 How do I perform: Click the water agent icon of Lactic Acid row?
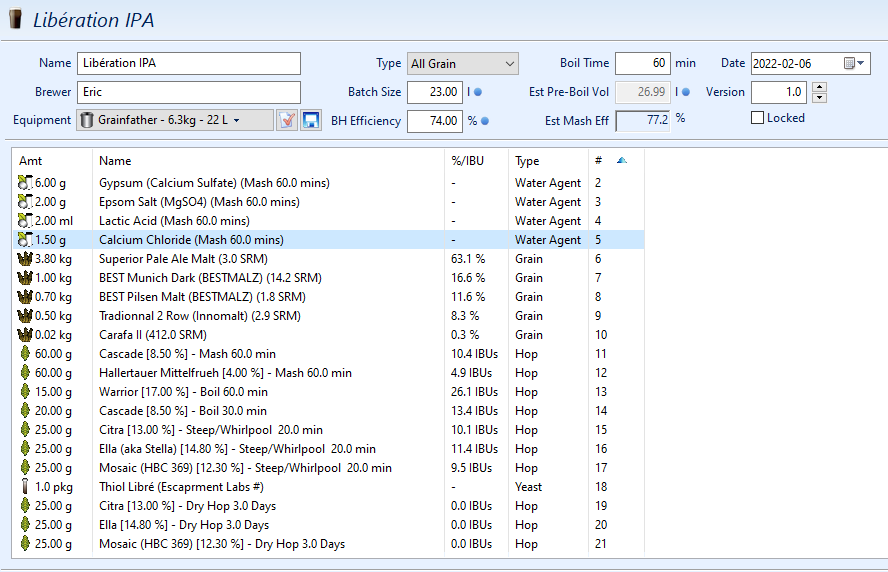point(25,220)
